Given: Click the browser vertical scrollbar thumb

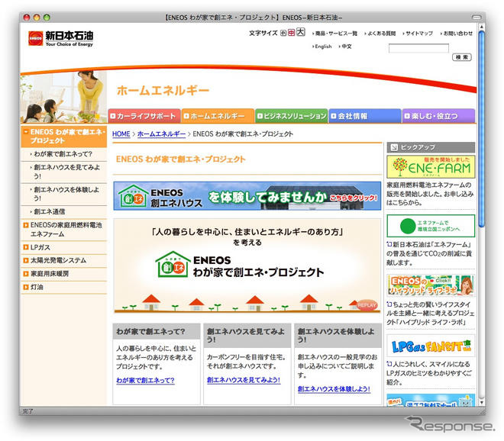Looking at the screenshot, I should 481,128.
